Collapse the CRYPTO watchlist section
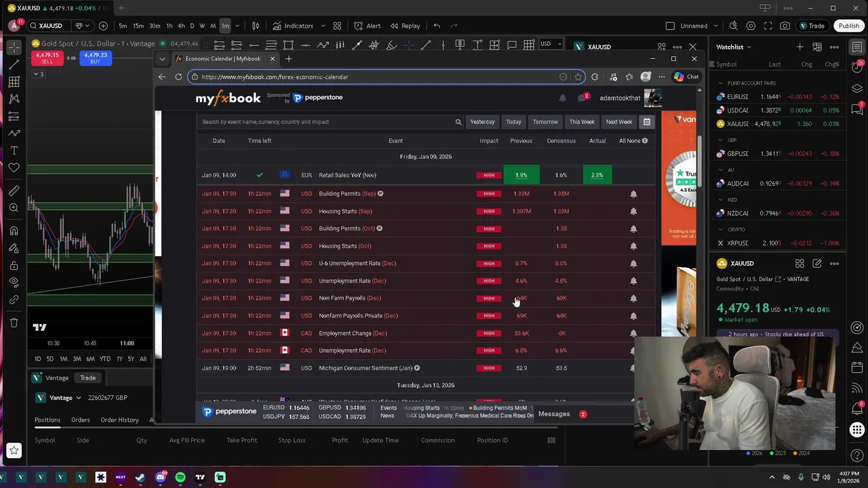868x488 pixels. [720, 230]
